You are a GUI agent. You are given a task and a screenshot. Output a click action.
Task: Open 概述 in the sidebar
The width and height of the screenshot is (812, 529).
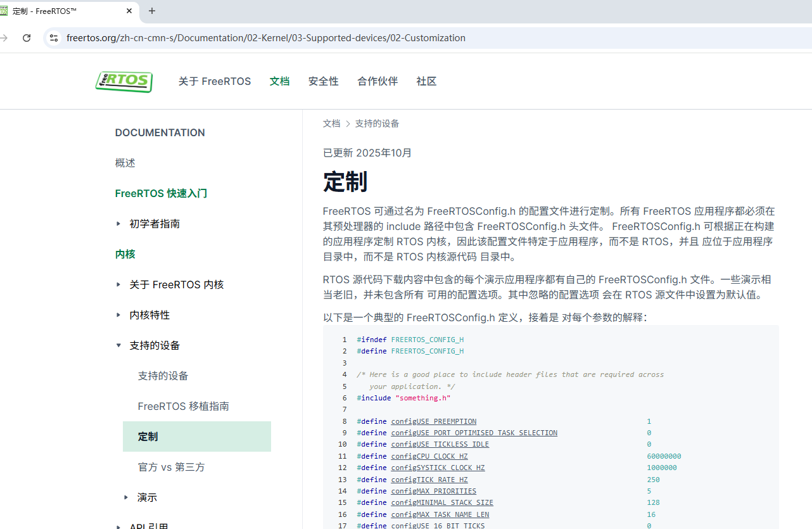[x=125, y=163]
